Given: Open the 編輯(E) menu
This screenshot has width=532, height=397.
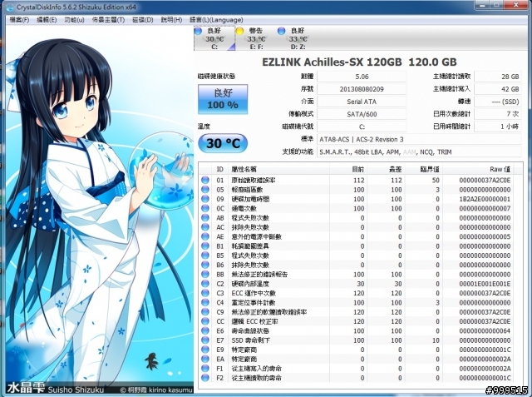Looking at the screenshot, I should (x=47, y=20).
